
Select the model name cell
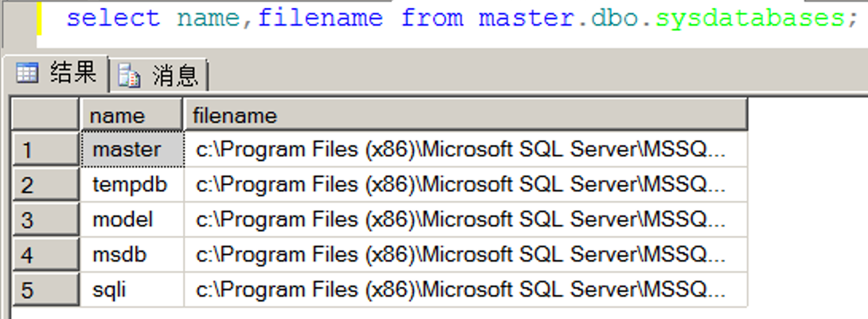(131, 219)
